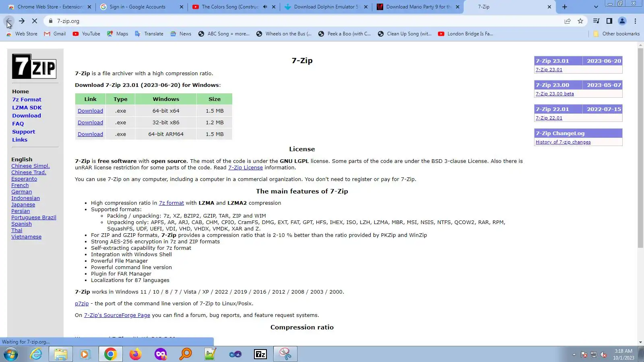Open the Wheels on the Bus bookmark
Image resolution: width=644 pixels, height=362 pixels.
click(x=284, y=34)
